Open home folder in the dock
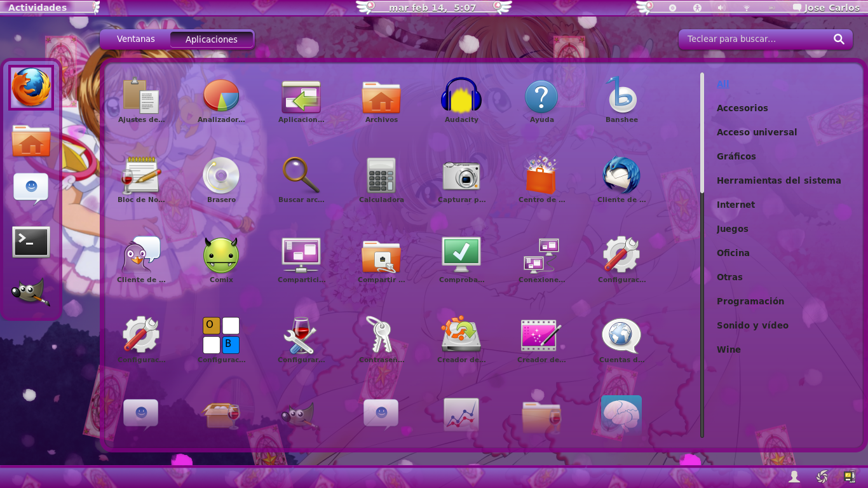This screenshot has width=868, height=488. [31, 140]
